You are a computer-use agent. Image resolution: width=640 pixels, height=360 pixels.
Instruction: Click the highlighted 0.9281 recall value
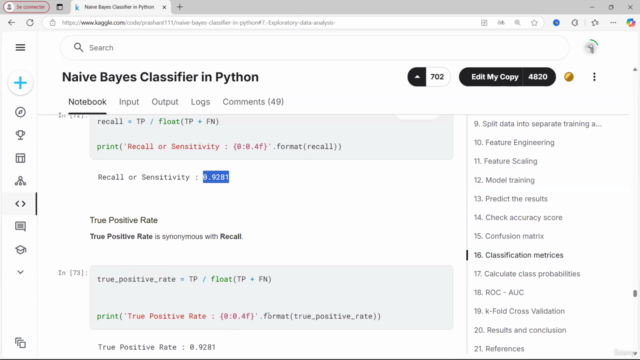tap(216, 177)
